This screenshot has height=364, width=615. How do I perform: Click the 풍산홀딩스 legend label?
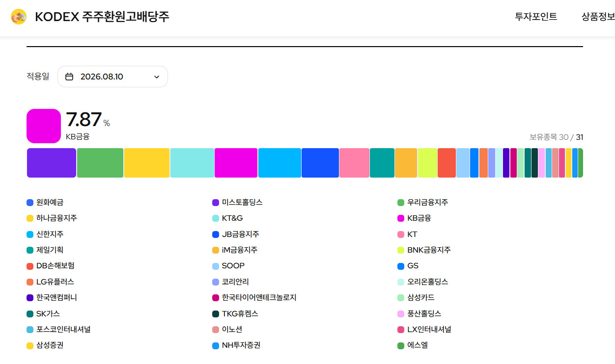424,314
